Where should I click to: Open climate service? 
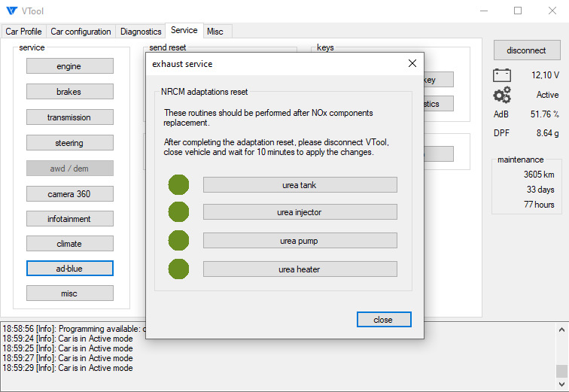[70, 244]
